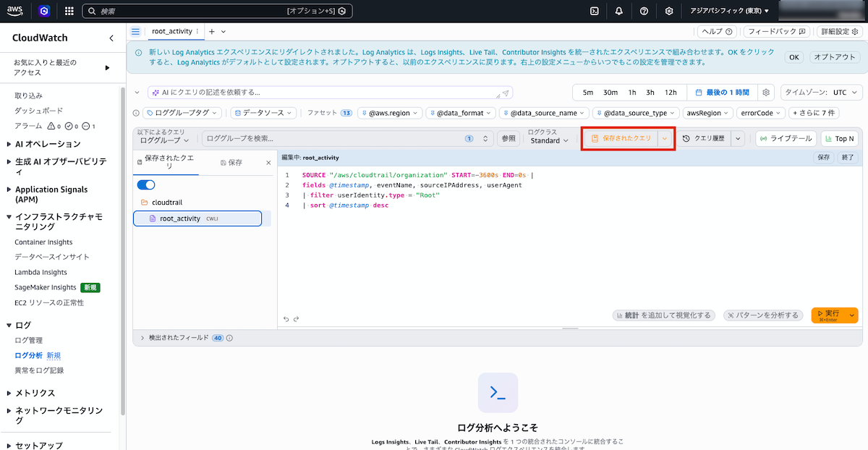
Task: Collapse the CloudWatch sidebar with its chevron
Action: click(x=111, y=38)
